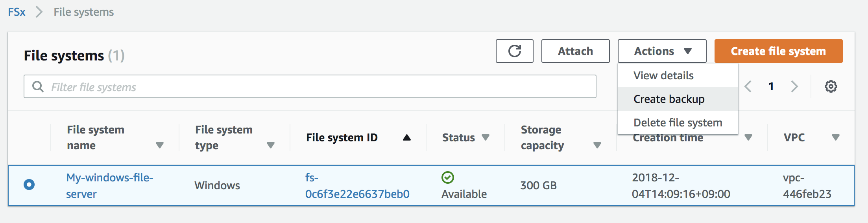Choose Delete file system menu entry
This screenshot has width=868, height=223.
click(678, 122)
